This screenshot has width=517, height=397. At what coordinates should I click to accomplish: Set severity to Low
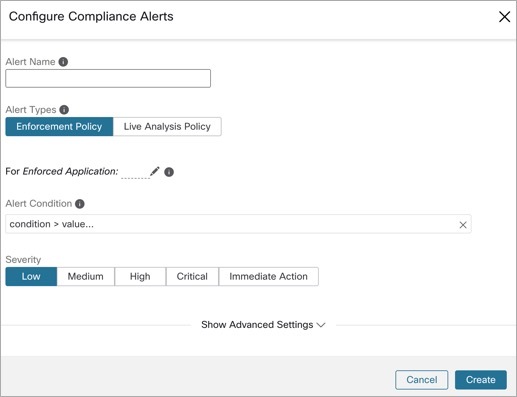31,276
